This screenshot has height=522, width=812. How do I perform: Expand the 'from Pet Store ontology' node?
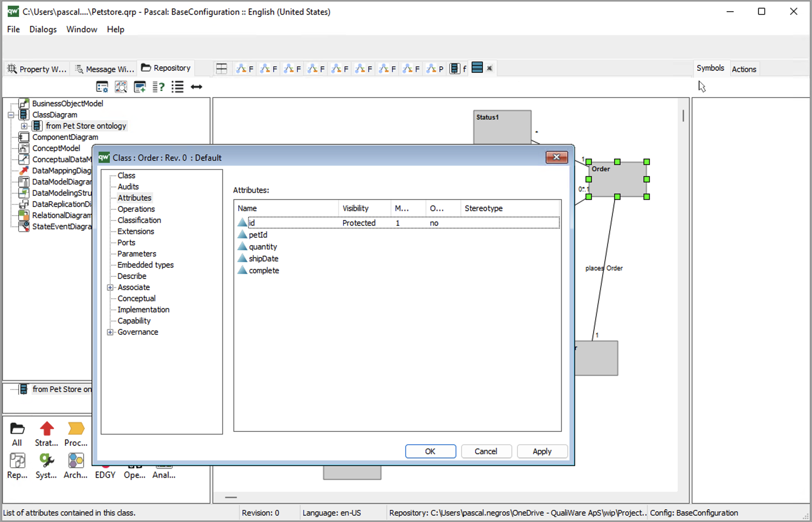click(24, 126)
